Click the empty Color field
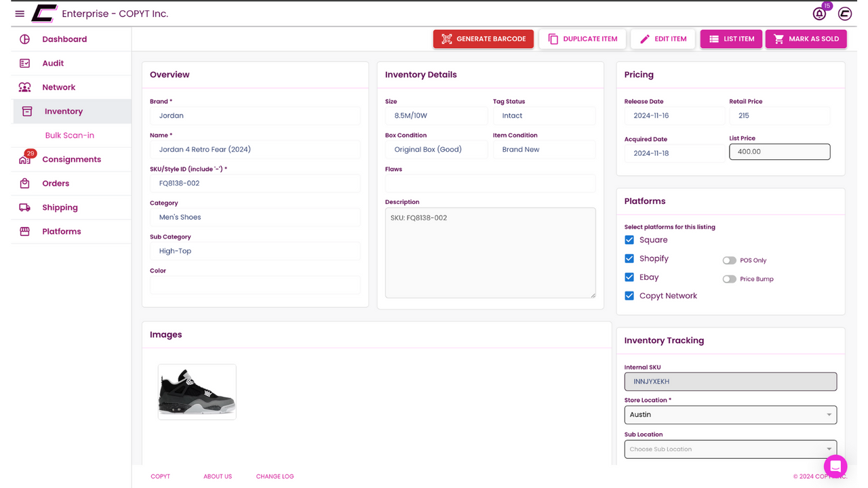The width and height of the screenshot is (868, 488). click(x=255, y=285)
